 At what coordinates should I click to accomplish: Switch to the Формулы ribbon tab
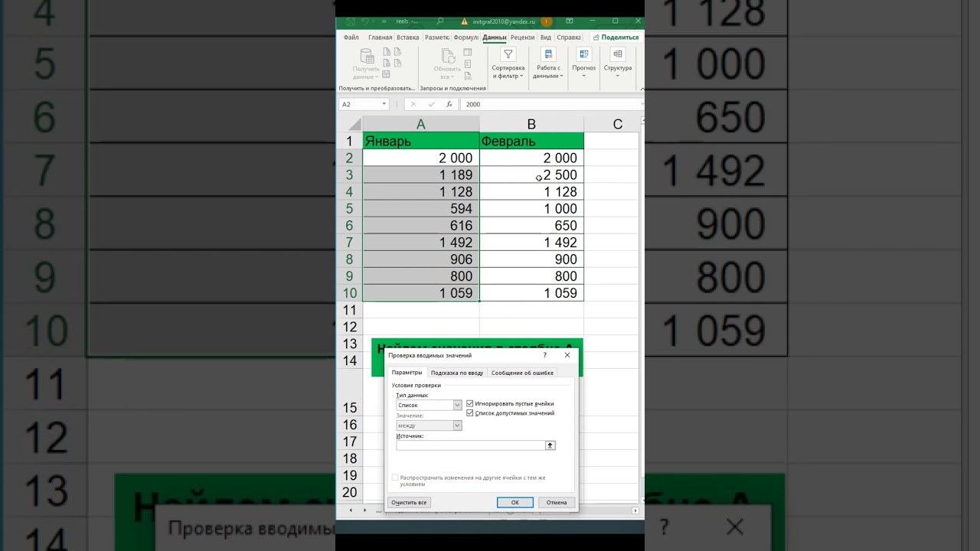coord(465,37)
